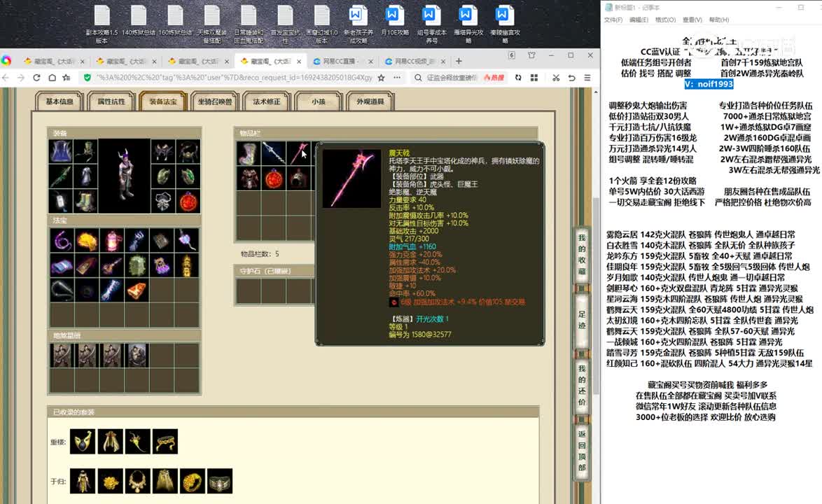Image resolution: width=822 pixels, height=504 pixels.
Task: Open the browser apps grid icon
Action: [x=534, y=78]
